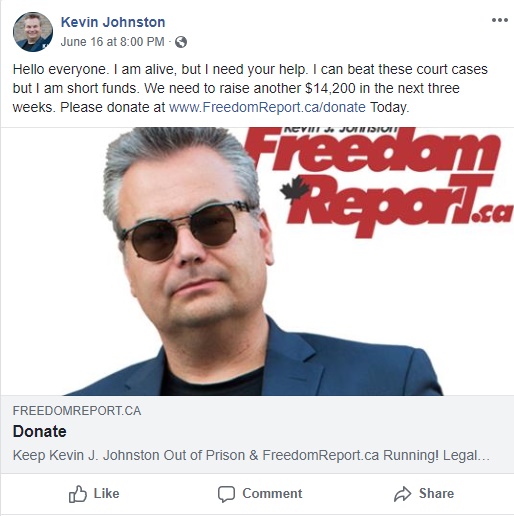The height and width of the screenshot is (516, 514).
Task: Open Kevin Johnston's profile picture
Action: pyautogui.click(x=33, y=32)
